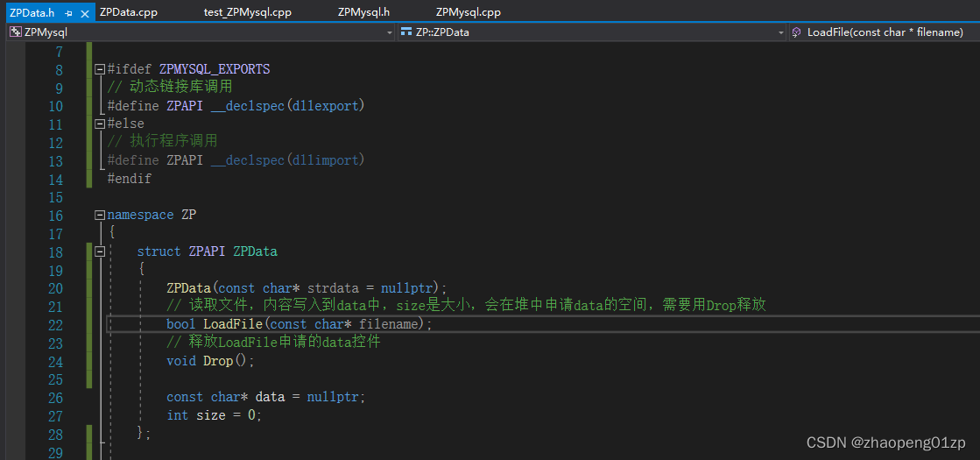Click the #endif directive
980x460 pixels.
coord(130,179)
